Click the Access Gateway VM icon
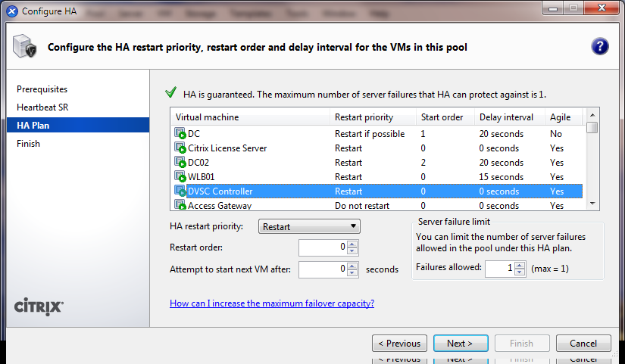 click(180, 205)
